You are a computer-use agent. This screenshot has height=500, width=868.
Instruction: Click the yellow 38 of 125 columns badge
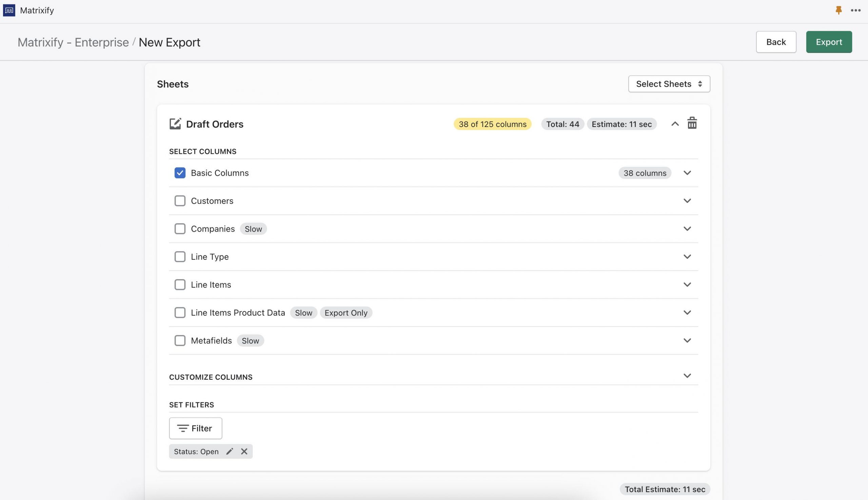point(492,124)
